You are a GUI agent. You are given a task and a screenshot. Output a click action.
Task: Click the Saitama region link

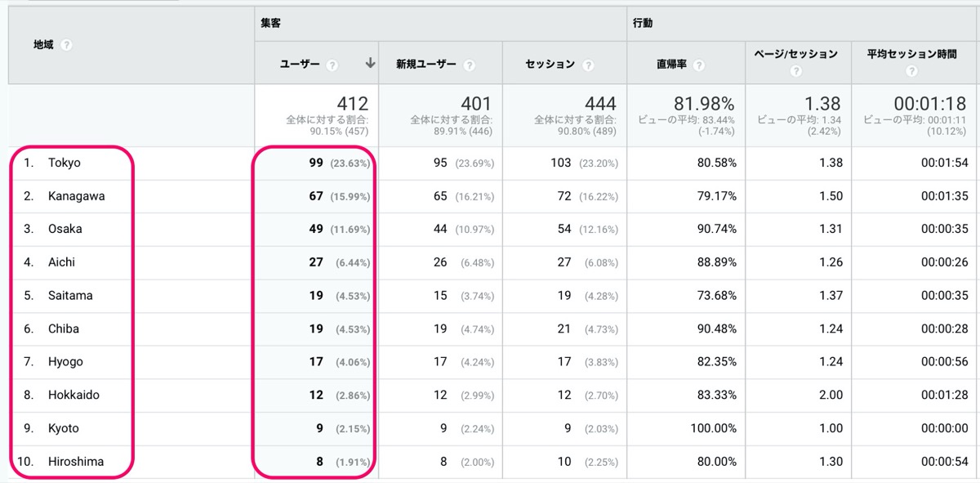pos(70,295)
